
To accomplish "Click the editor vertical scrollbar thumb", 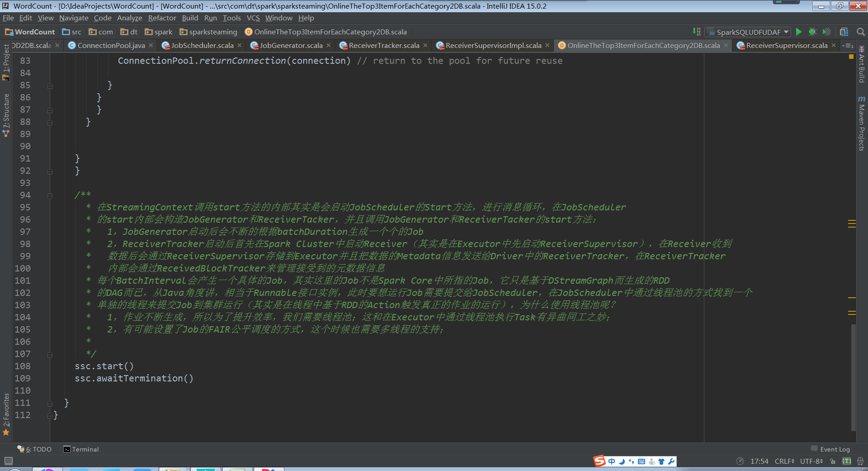I will coord(853,378).
